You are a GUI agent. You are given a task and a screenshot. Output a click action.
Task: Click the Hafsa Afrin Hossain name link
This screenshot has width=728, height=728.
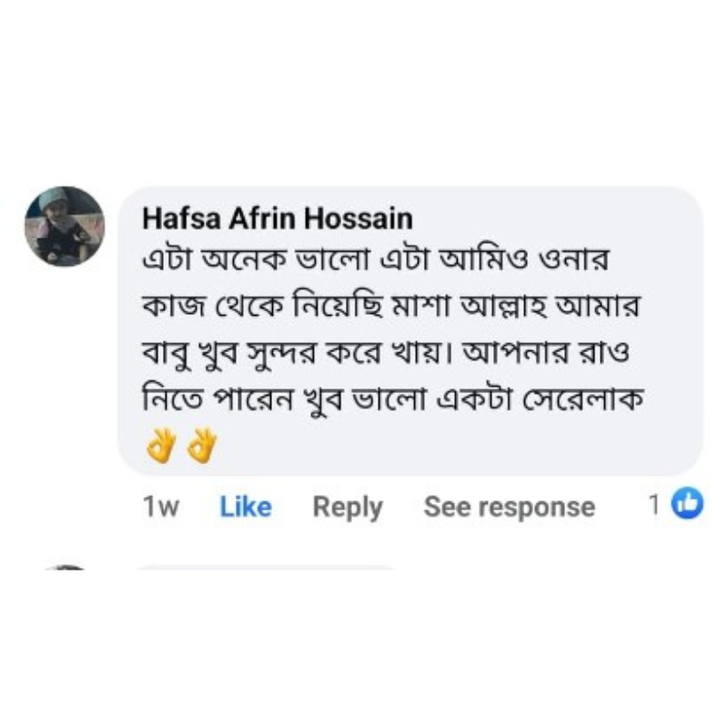(278, 219)
